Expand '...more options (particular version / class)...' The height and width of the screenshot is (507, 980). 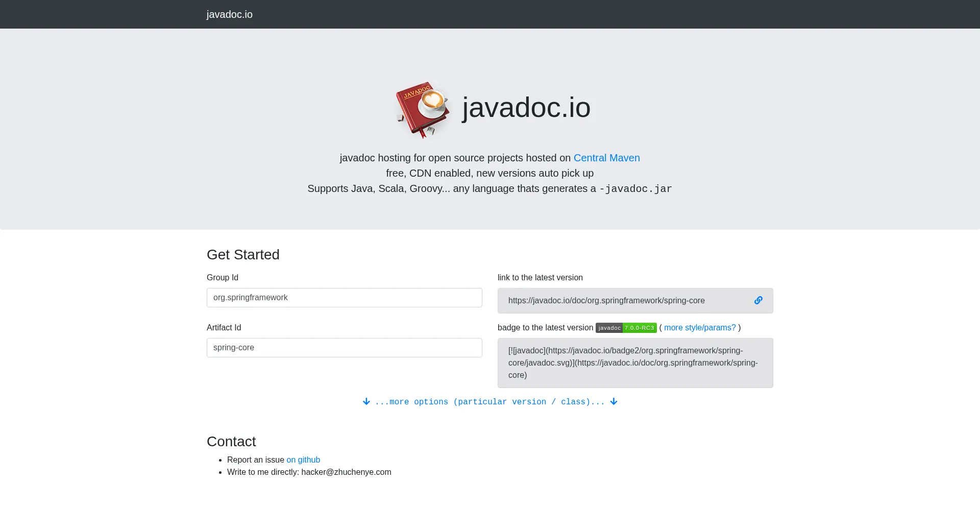coord(489,402)
